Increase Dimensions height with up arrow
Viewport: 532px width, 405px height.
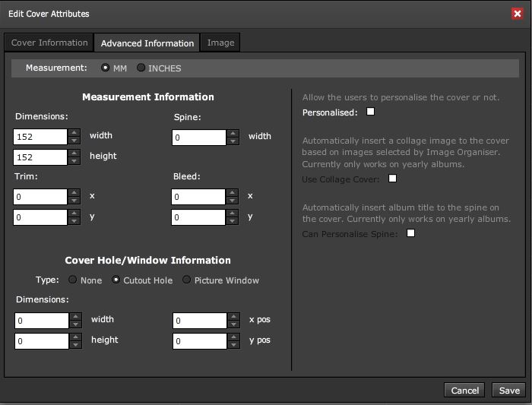pyautogui.click(x=74, y=153)
